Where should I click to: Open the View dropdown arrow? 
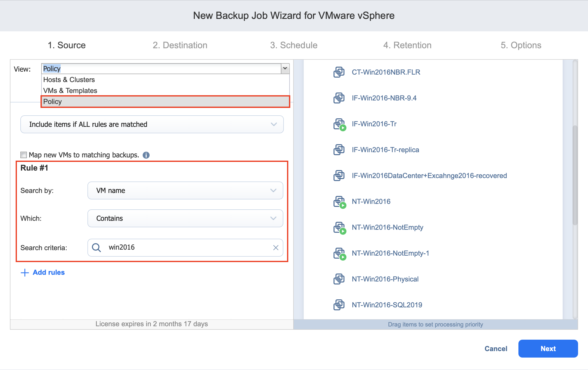click(285, 68)
